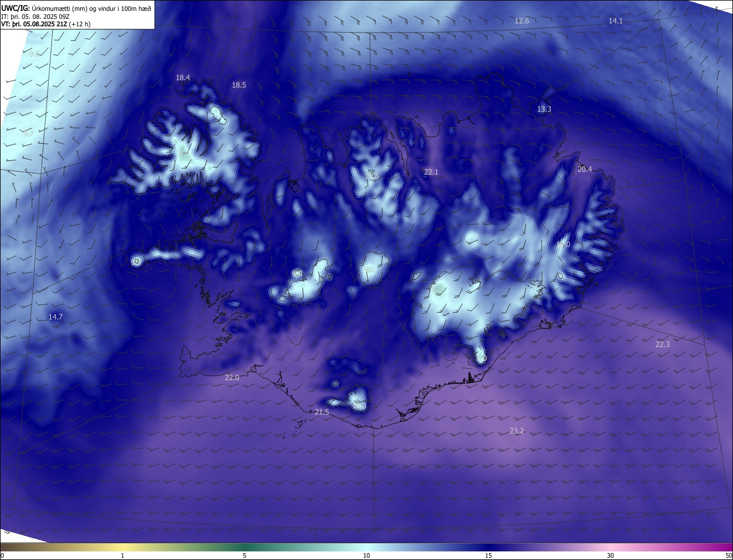Select the 22.1 value label

[x=431, y=172]
